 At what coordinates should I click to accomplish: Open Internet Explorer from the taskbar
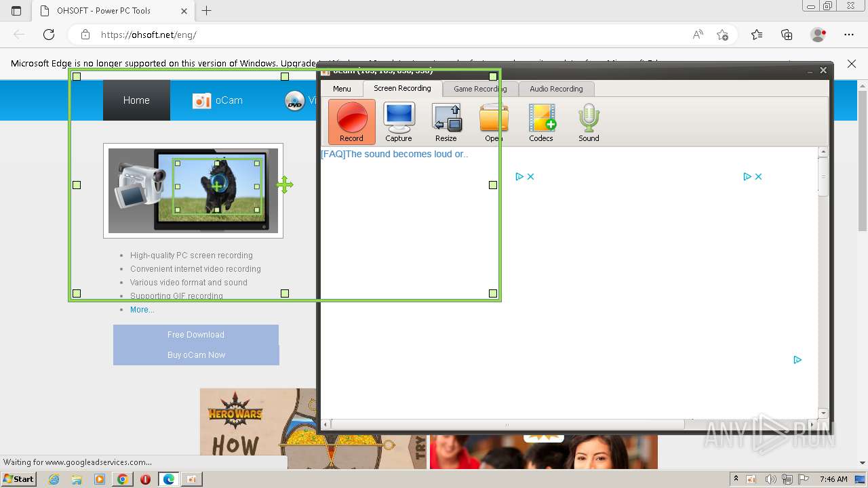tap(54, 479)
